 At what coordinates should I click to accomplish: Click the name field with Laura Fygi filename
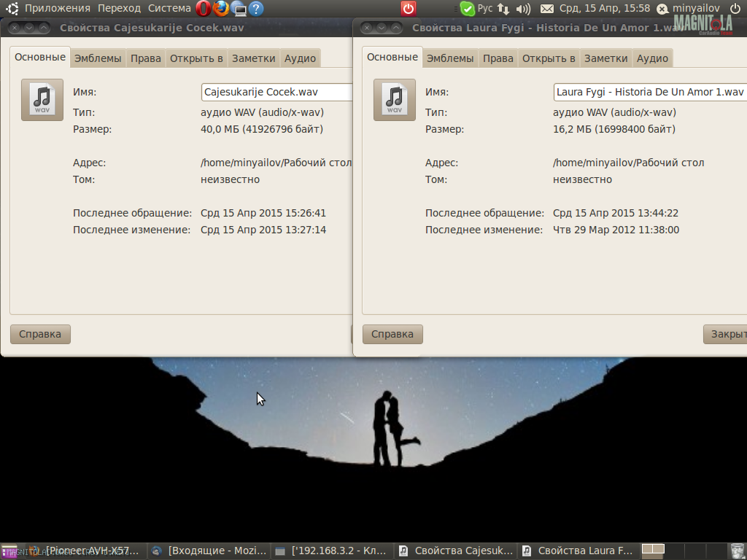(649, 92)
